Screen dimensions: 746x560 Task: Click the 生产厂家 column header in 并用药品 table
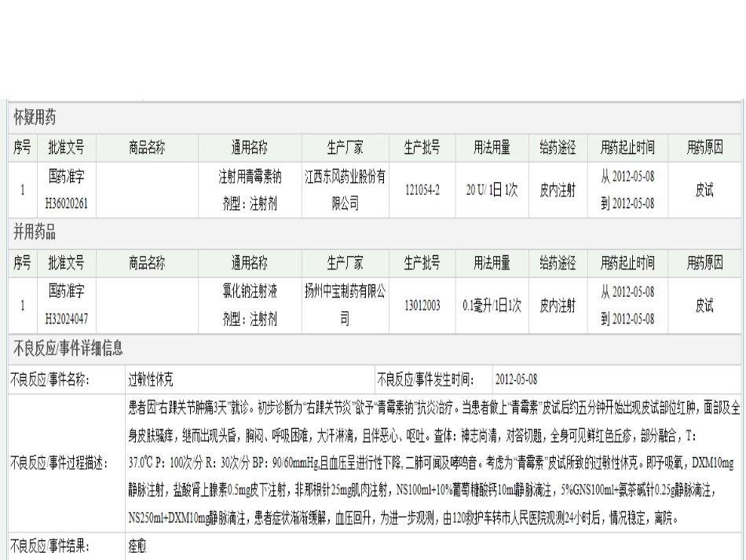coord(346,262)
